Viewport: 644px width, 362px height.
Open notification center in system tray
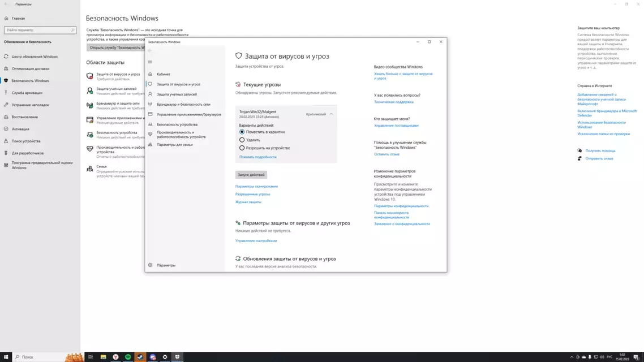point(636,357)
